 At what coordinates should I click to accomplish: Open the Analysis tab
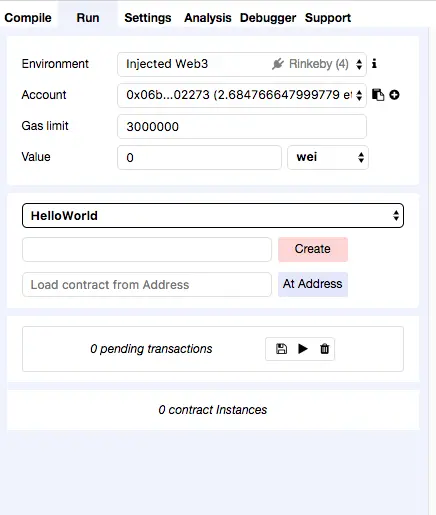[x=208, y=18]
